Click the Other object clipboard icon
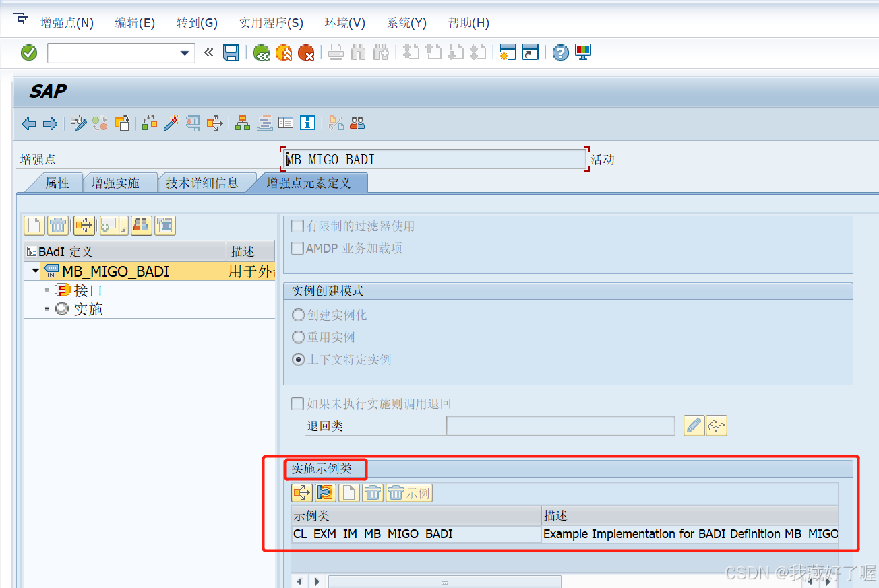The height and width of the screenshot is (588, 879). tap(122, 123)
